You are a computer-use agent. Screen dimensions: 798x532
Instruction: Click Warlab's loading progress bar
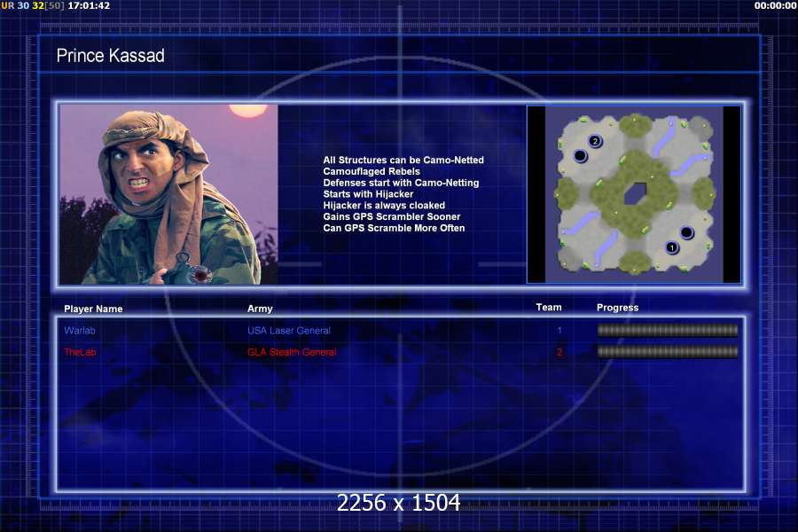pos(668,330)
